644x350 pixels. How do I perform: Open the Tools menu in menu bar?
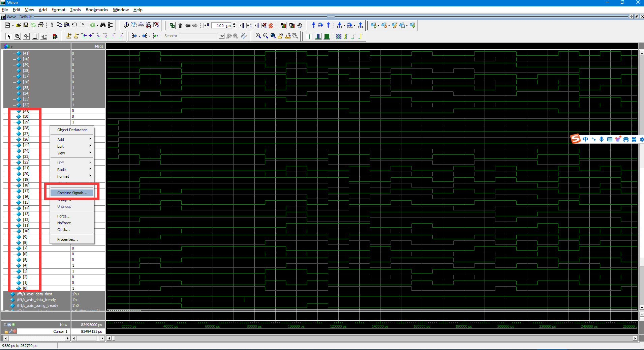pos(75,10)
